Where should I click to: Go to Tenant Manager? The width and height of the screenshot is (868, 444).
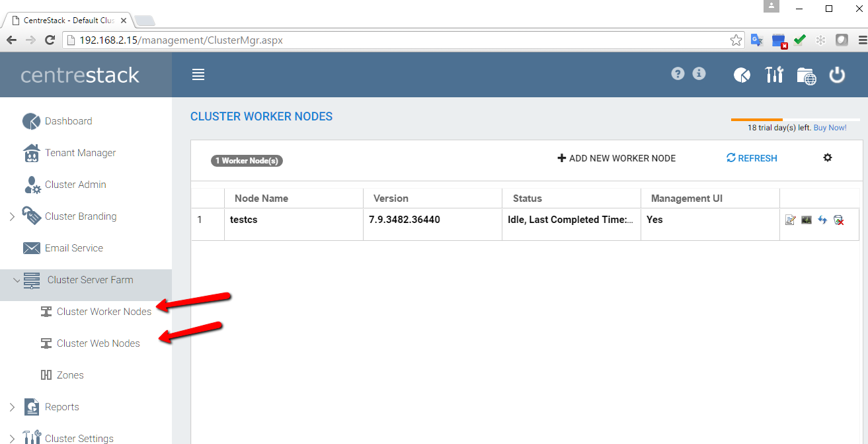81,153
